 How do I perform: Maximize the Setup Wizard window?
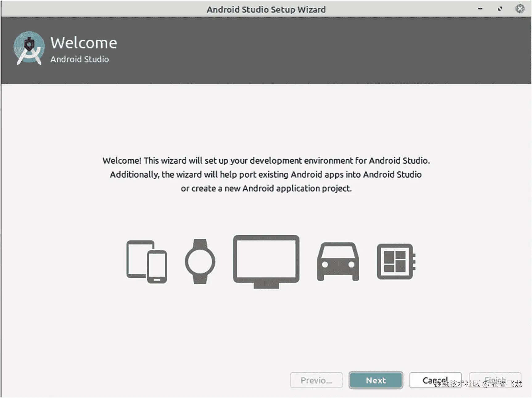click(x=500, y=9)
